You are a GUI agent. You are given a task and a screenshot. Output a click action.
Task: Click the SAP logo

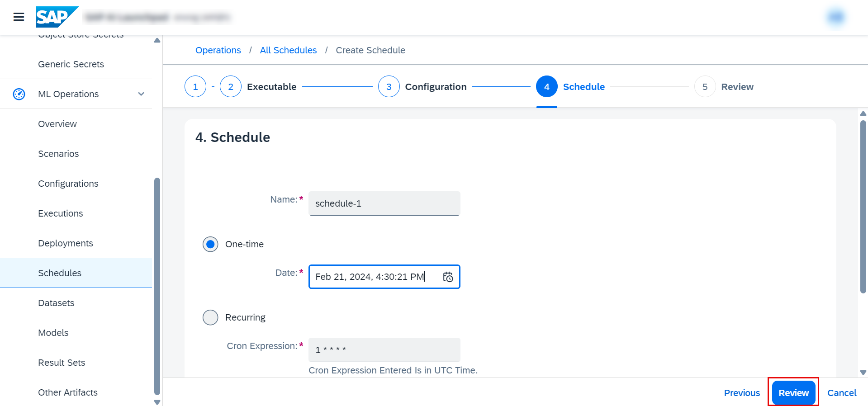pos(56,17)
